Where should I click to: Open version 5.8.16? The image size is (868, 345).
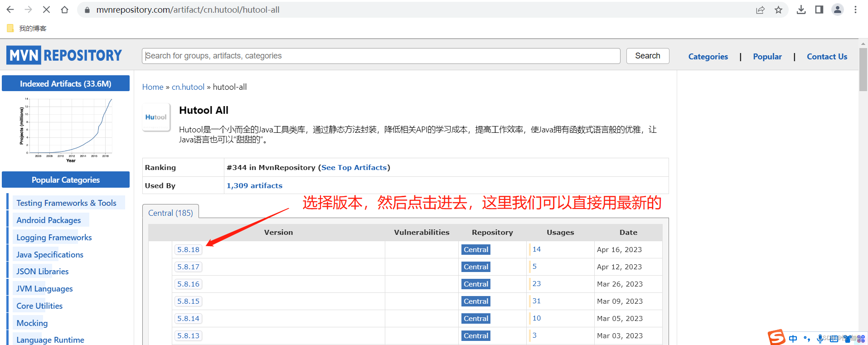tap(188, 284)
